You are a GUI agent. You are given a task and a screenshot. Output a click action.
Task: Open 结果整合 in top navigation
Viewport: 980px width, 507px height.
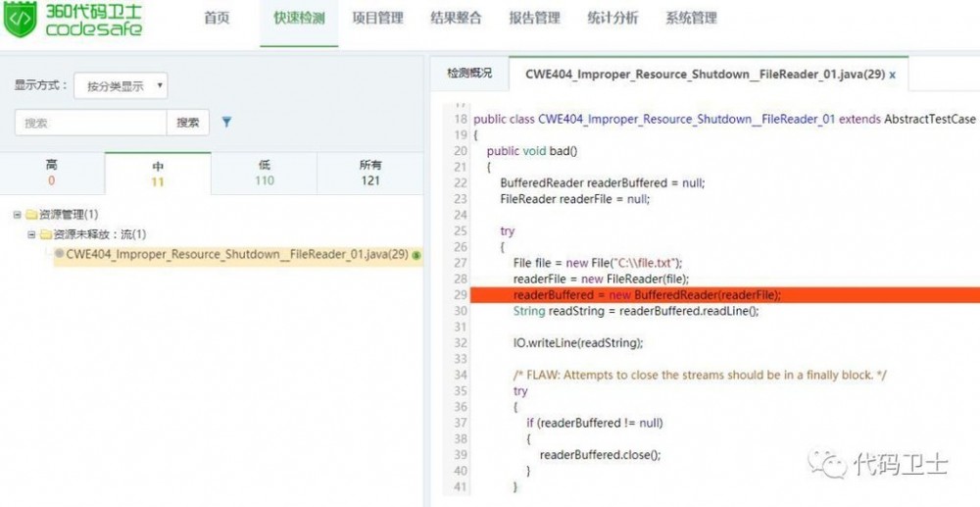pos(457,18)
